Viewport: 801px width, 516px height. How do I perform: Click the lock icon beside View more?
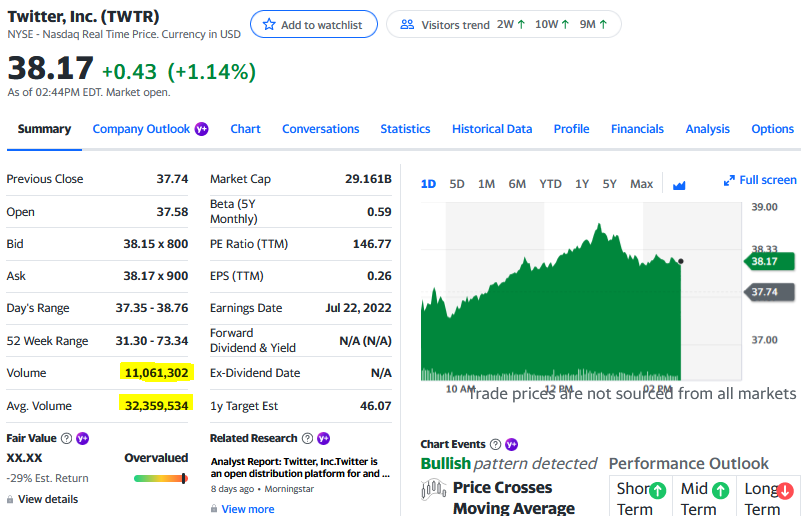(214, 509)
